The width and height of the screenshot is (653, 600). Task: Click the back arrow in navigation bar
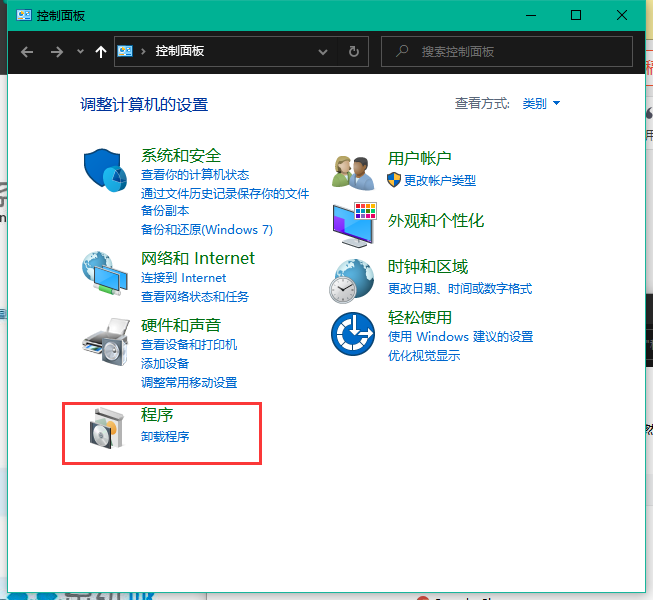pos(27,52)
